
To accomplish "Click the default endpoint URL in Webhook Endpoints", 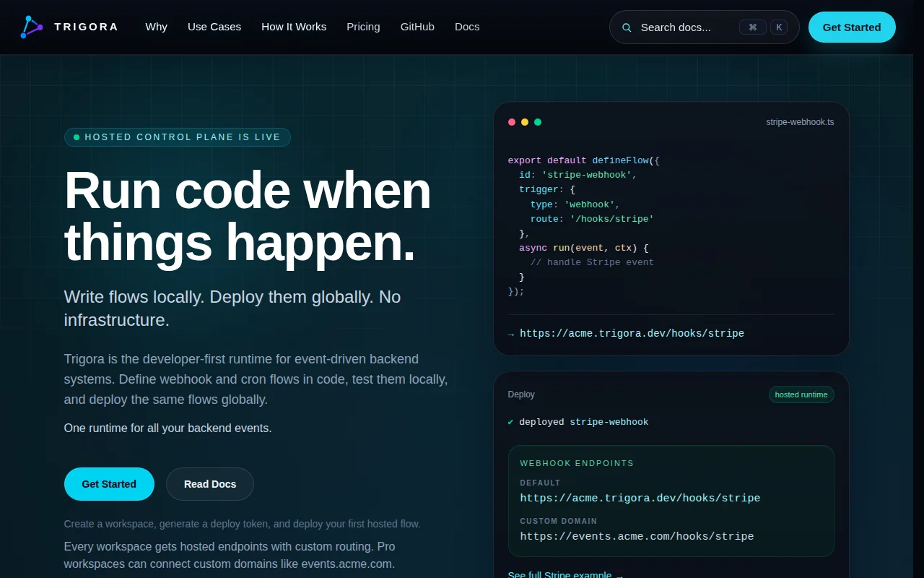I will pyautogui.click(x=640, y=498).
